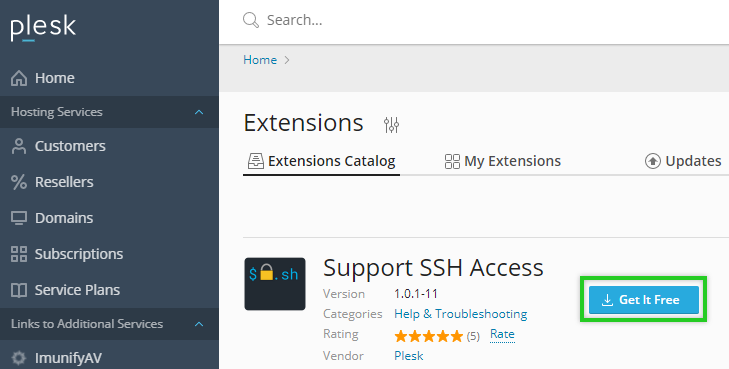Image resolution: width=729 pixels, height=369 pixels.
Task: Open Help & Troubleshooting category link
Action: 461,314
